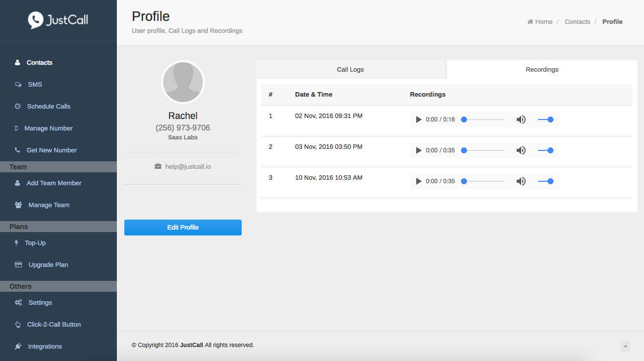Screen dimensions: 644x361
Task: Open Contacts breadcrumb link
Action: point(577,22)
